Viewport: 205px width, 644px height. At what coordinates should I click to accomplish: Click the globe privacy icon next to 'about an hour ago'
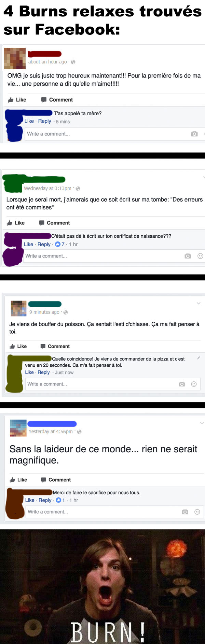[73, 62]
